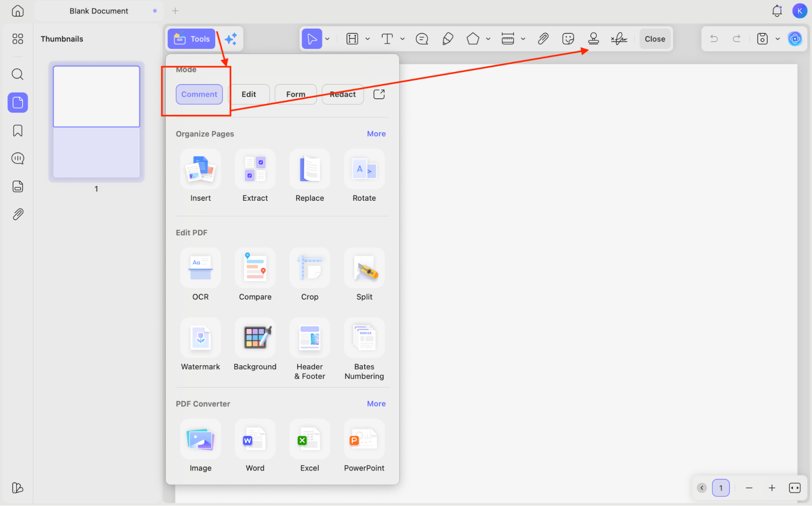Select page 1 thumbnail
The height and width of the screenshot is (506, 812).
96,122
